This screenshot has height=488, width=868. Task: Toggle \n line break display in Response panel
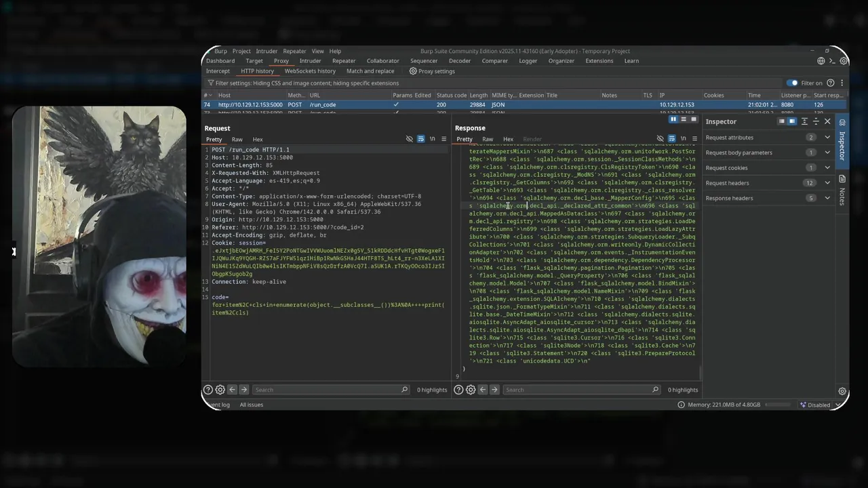(x=683, y=139)
